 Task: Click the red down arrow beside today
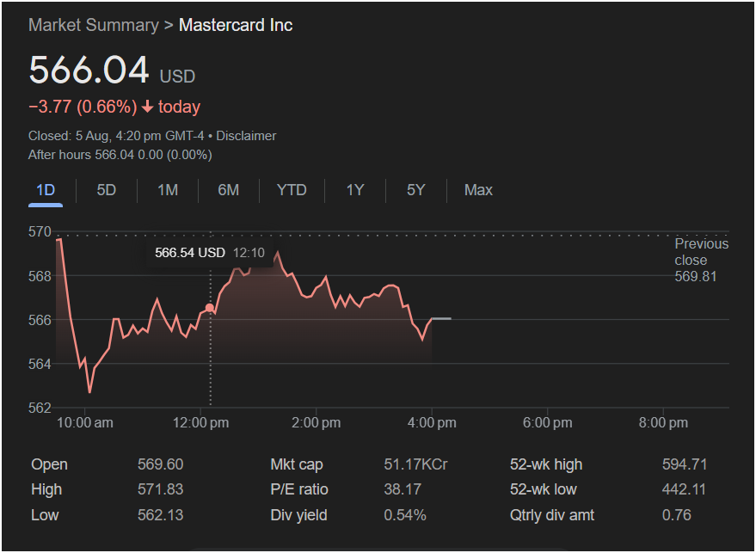[148, 107]
